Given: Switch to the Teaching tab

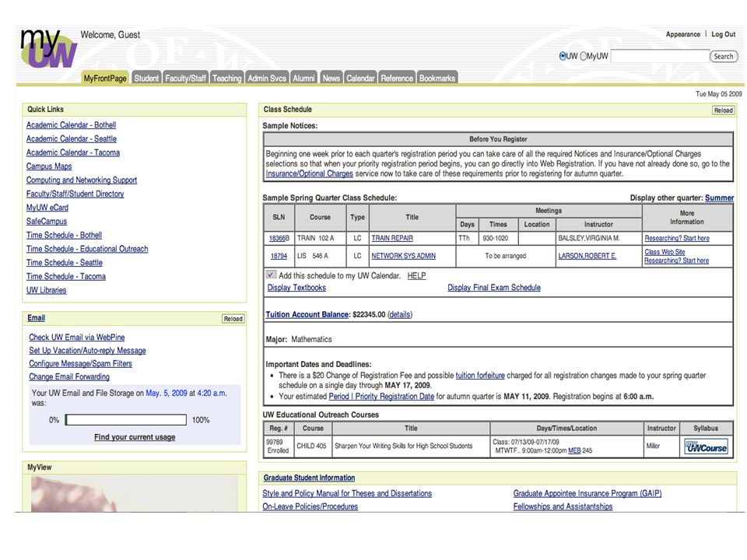Looking at the screenshot, I should coord(226,78).
